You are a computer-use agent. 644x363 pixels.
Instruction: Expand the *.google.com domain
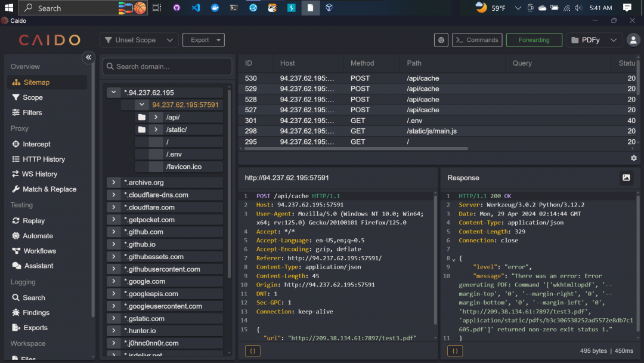click(x=114, y=281)
